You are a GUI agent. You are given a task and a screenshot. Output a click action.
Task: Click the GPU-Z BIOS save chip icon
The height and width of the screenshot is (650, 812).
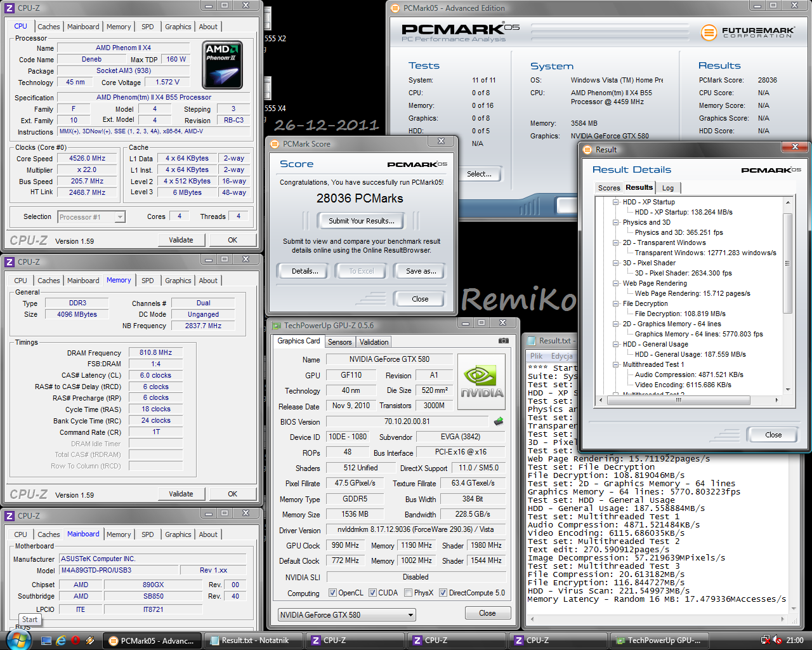(499, 421)
